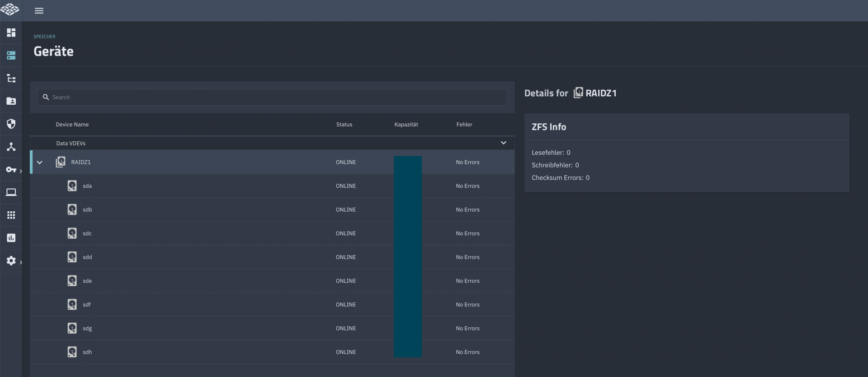Select the sde device name

87,281
